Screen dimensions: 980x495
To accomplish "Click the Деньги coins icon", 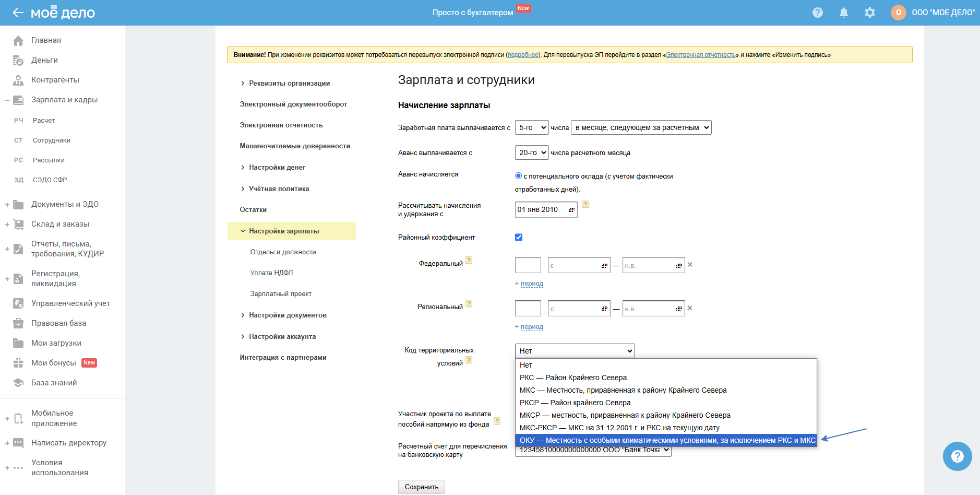I will 18,61.
